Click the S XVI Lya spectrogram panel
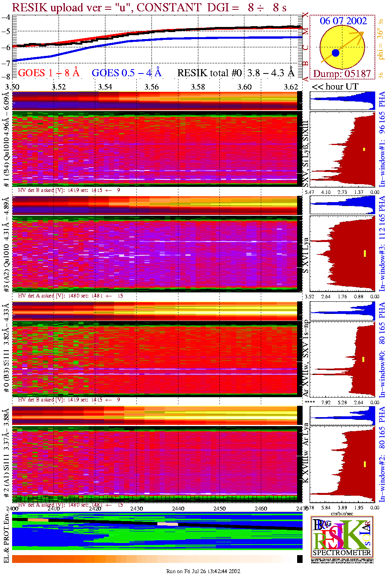Screen dimensions: 392x577 click(156, 253)
